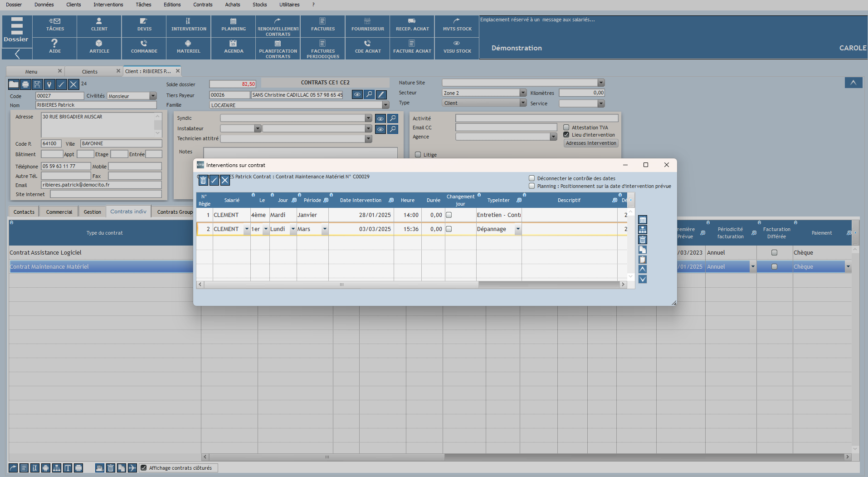Toggle Facturation Différée for Contrat Assistance Logiciel
Image resolution: width=868 pixels, height=477 pixels.
point(774,253)
